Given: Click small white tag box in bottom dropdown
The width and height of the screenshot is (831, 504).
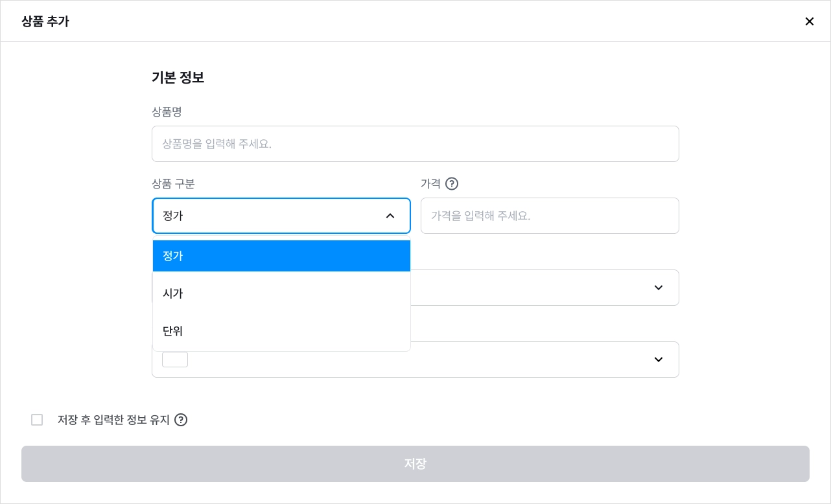Looking at the screenshot, I should click(x=175, y=360).
